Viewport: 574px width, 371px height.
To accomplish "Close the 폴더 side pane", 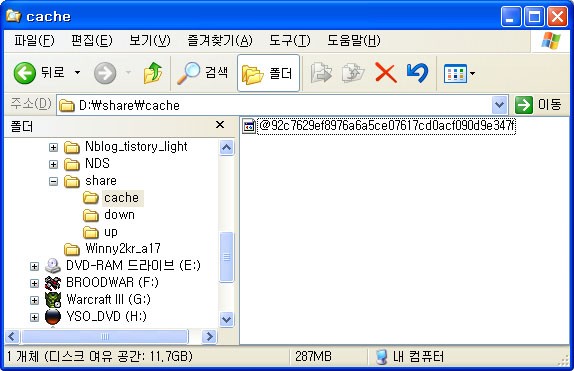I will [x=220, y=125].
